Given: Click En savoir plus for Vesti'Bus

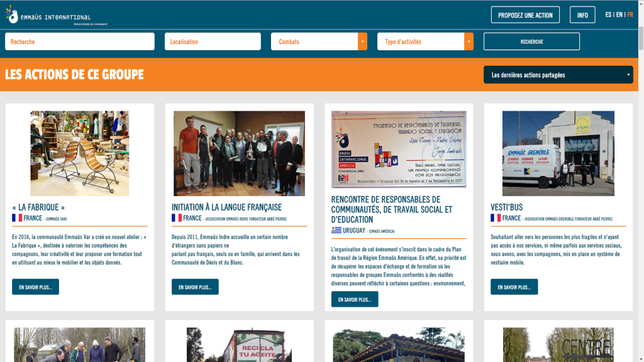Looking at the screenshot, I should [x=514, y=287].
